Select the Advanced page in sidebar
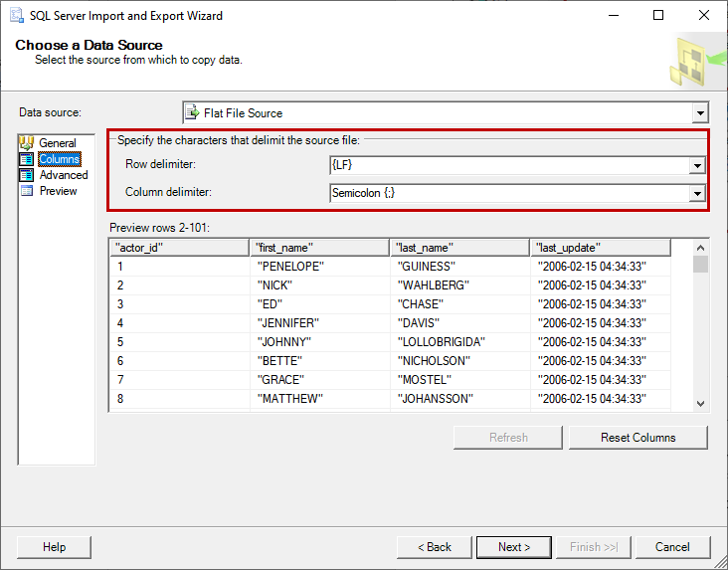Image resolution: width=728 pixels, height=570 pixels. click(x=63, y=175)
